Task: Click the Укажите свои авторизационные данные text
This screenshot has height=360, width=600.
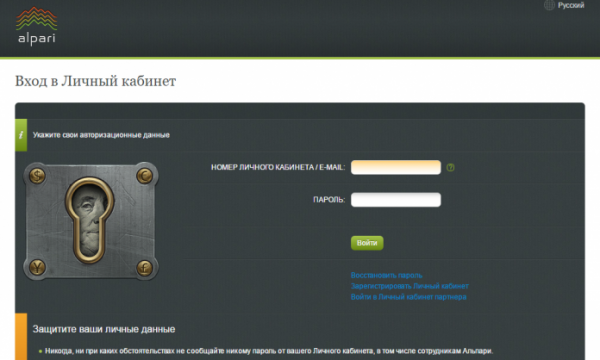Action: pyautogui.click(x=101, y=135)
